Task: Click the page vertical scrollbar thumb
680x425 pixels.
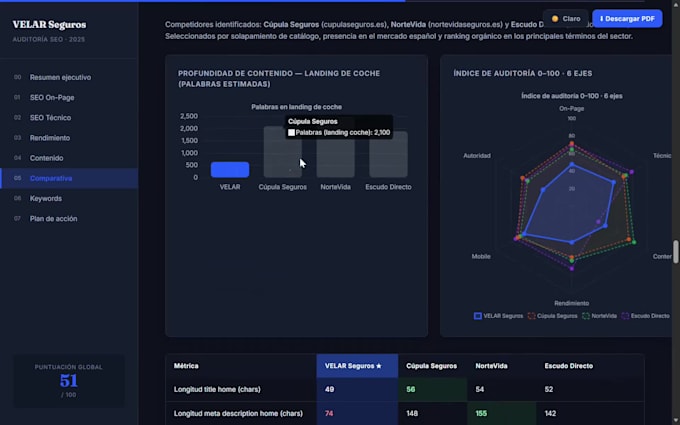Action: 676,252
